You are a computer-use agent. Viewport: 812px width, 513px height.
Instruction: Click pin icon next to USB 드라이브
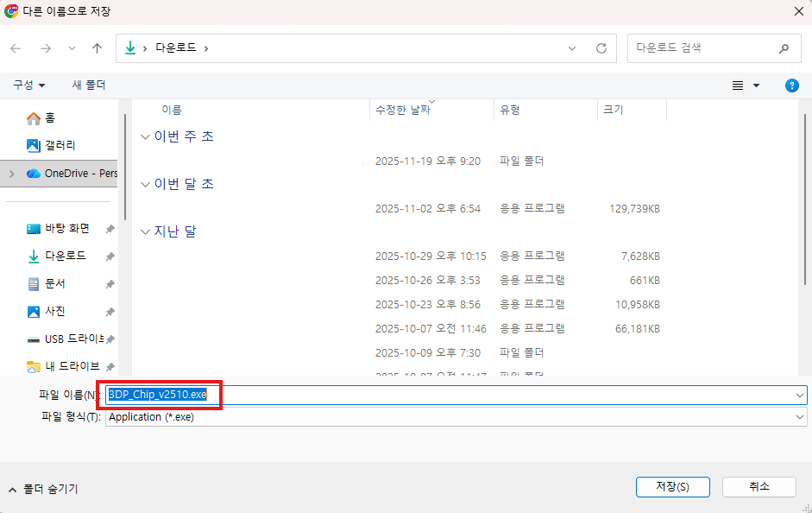pyautogui.click(x=110, y=339)
